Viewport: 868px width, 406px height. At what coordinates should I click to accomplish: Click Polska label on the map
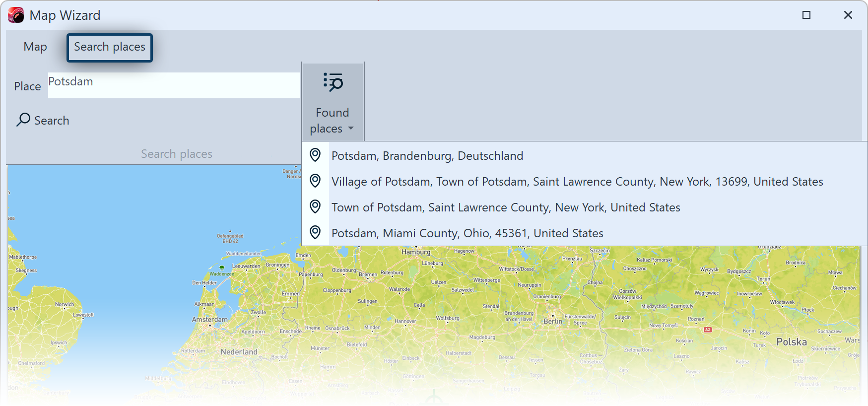(792, 342)
